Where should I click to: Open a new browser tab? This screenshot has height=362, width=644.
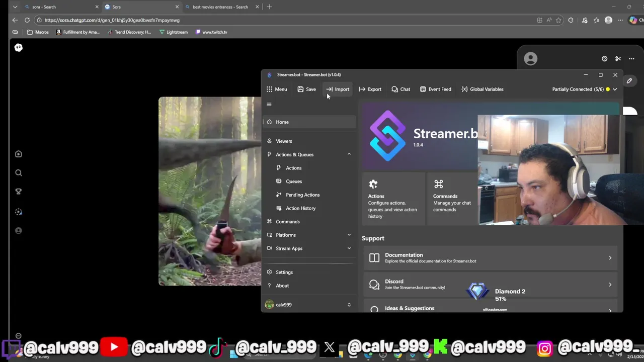click(269, 7)
